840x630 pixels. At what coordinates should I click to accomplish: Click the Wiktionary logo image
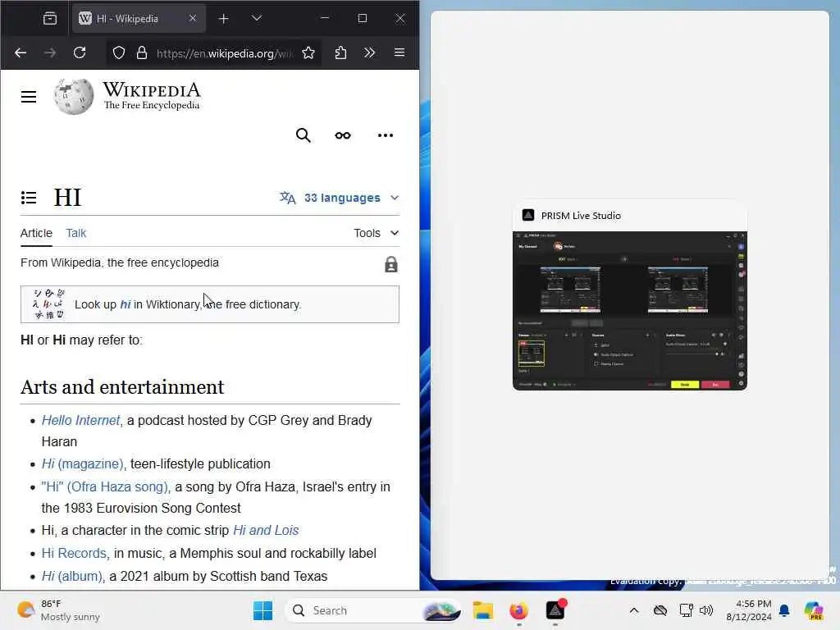pos(48,304)
